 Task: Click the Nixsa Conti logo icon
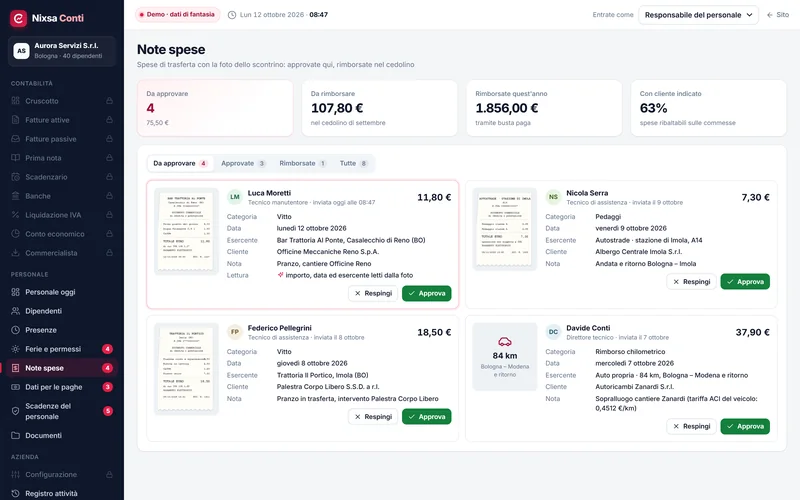pyautogui.click(x=18, y=18)
